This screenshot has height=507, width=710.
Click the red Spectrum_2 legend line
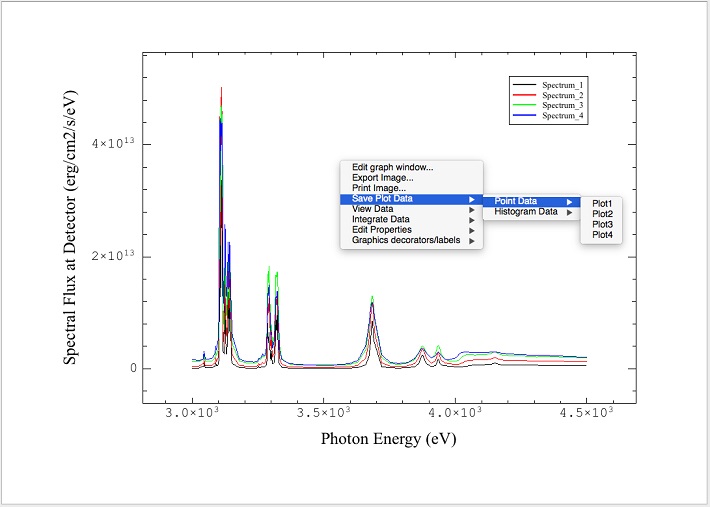point(524,95)
